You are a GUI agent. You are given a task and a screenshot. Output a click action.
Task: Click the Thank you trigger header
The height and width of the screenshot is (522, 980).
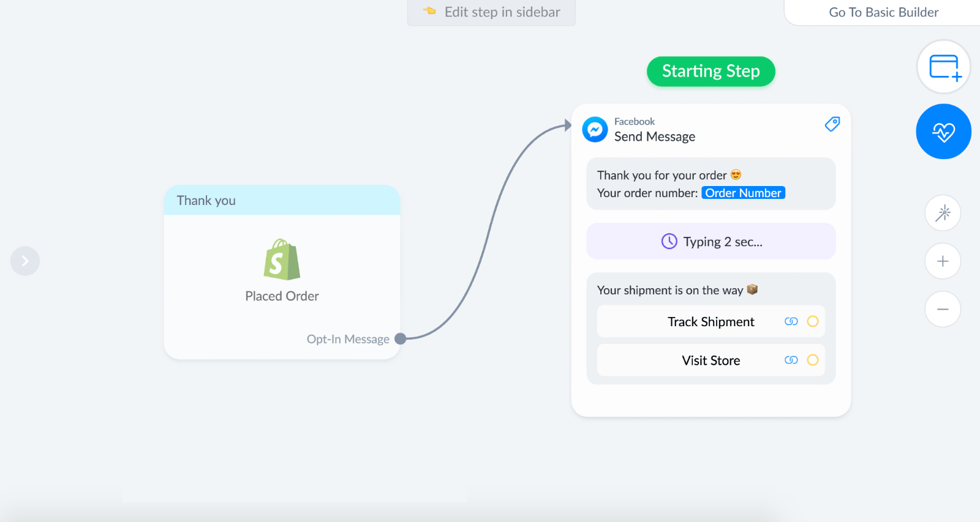pyautogui.click(x=282, y=200)
